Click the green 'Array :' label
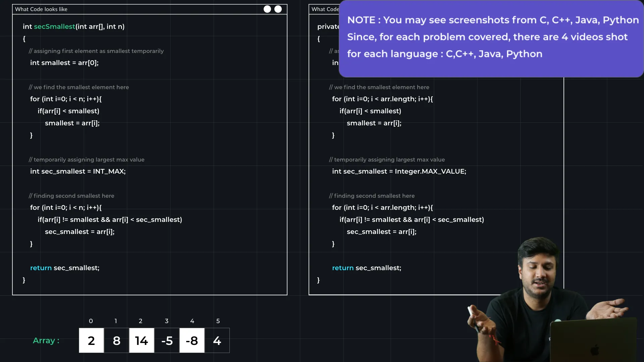Image resolution: width=644 pixels, height=362 pixels. [x=46, y=341]
